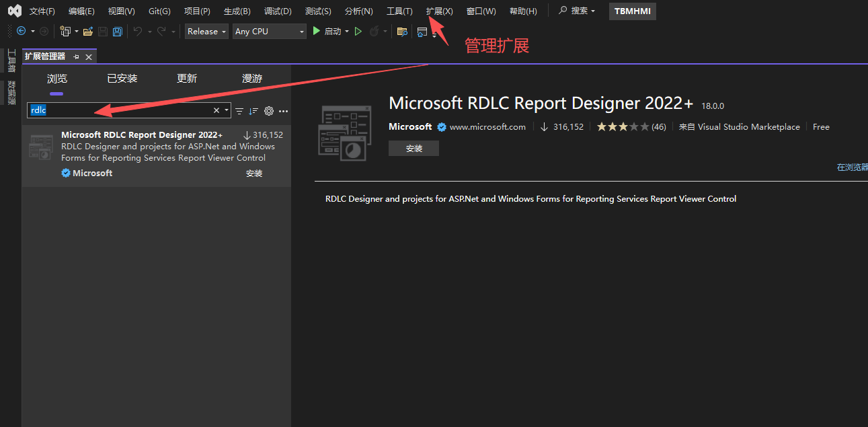Open the 工具箱 side panel tab
The height and width of the screenshot is (427, 868).
click(x=11, y=60)
